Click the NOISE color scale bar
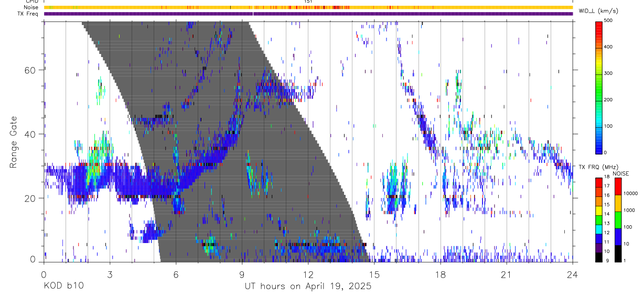Image resolution: width=644 pixels, height=297 pixels. coord(618,219)
